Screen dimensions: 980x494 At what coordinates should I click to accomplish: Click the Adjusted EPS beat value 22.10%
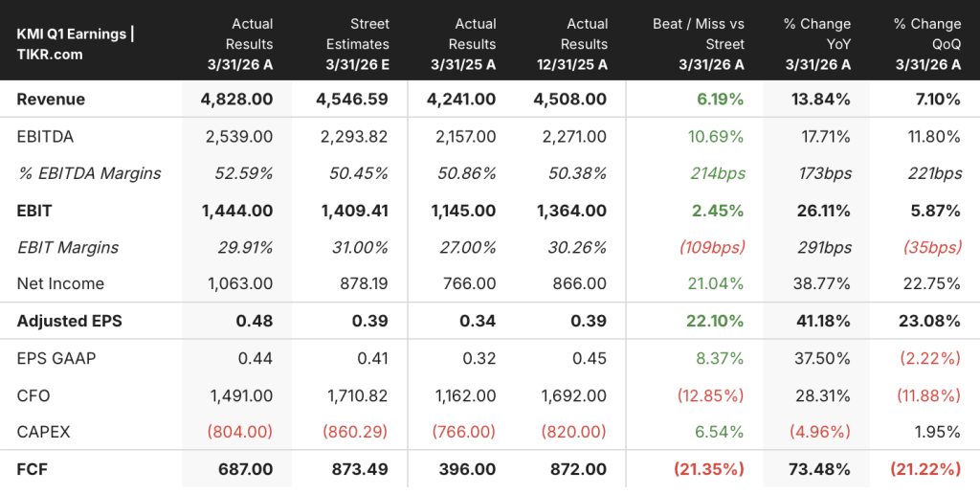(713, 321)
